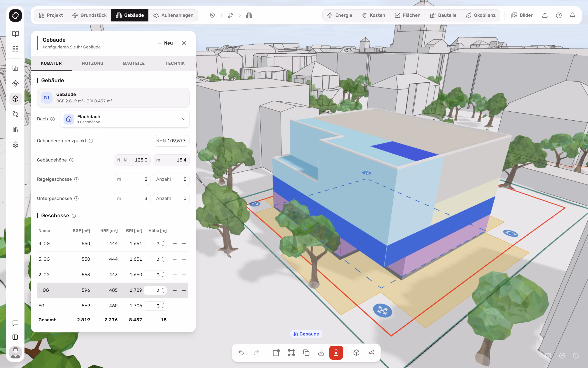Click the Gebäudehöhe meters input field
Viewport: 588px width, 368px height.
[x=171, y=160]
